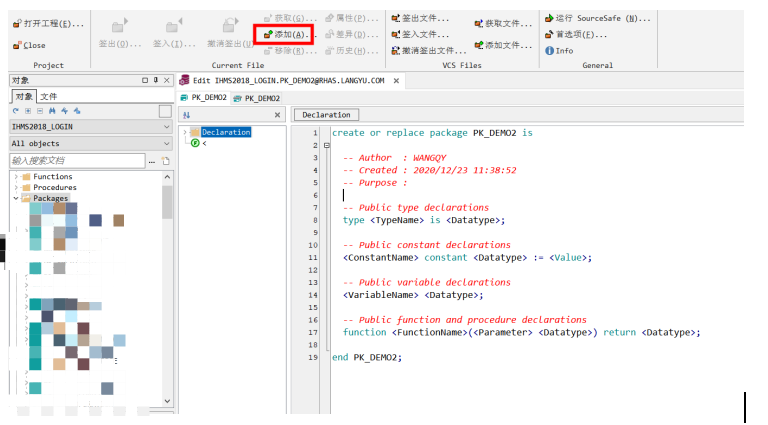The image size is (768, 425).
Task: Click the scroll up arrow in object tree
Action: (x=168, y=177)
